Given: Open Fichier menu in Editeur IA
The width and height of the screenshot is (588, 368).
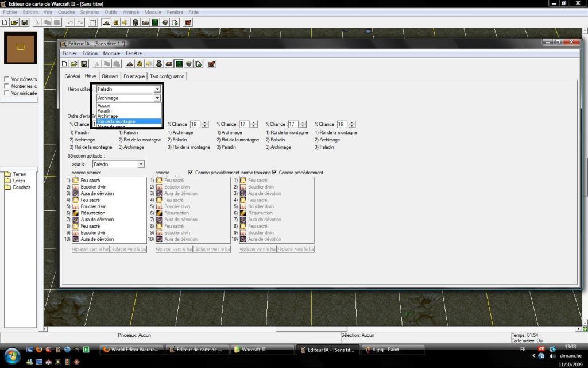Looking at the screenshot, I should [x=69, y=53].
